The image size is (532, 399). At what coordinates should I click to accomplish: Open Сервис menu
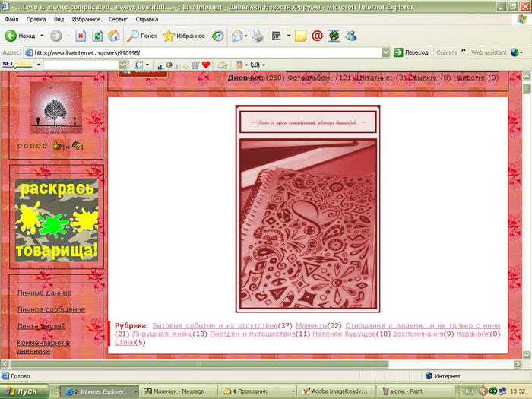point(118,19)
